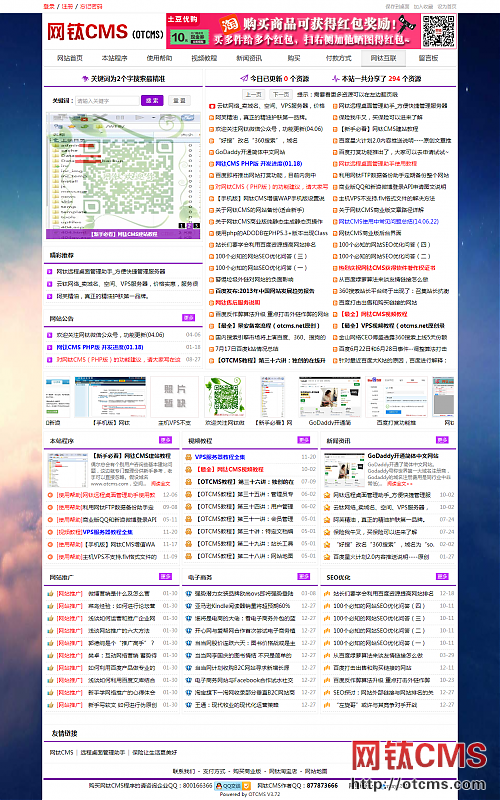The image size is (500, 800).
Task: Click the 更多 button in 网站公告 panel
Action: [189, 318]
